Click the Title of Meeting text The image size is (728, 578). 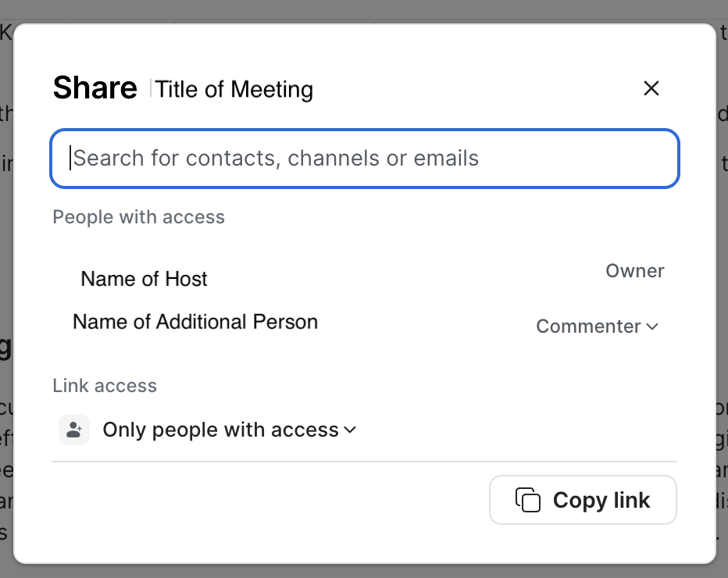[x=234, y=90]
